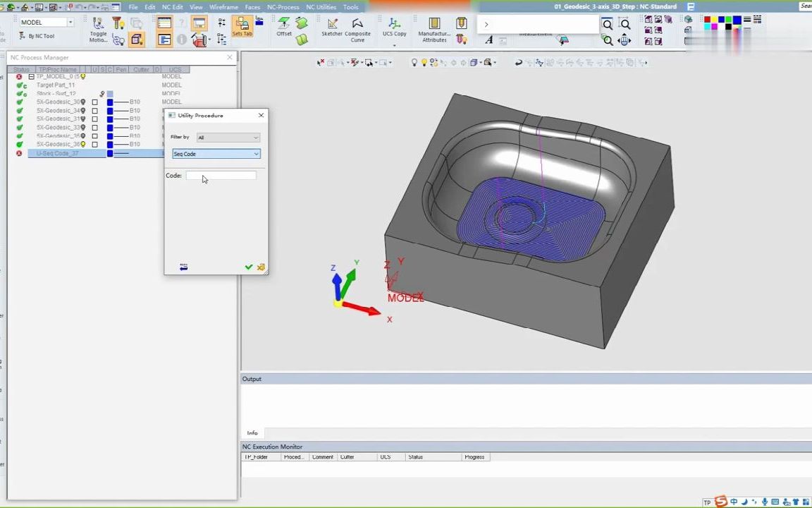Toggle lightbulb visibility for 5X-Geodesic_36
The image size is (812, 508).
tap(83, 145)
